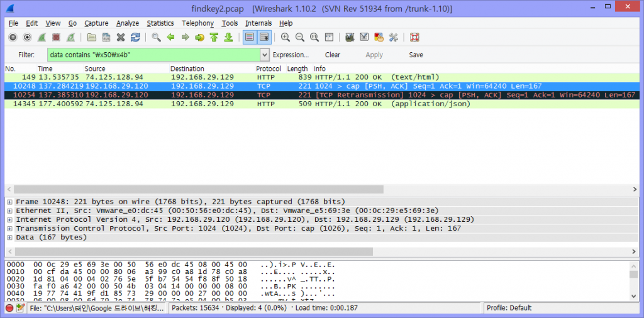Open expert info red circle indicator
This screenshot has width=644, height=318.
click(x=9, y=308)
